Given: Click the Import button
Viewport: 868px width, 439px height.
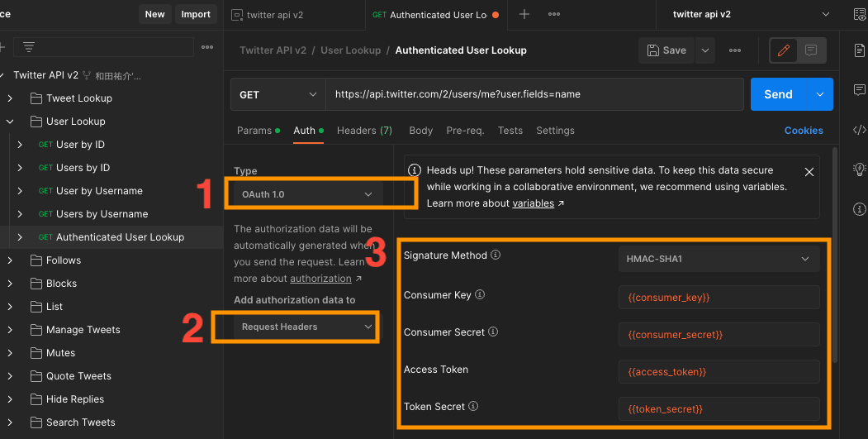Looking at the screenshot, I should click(196, 14).
